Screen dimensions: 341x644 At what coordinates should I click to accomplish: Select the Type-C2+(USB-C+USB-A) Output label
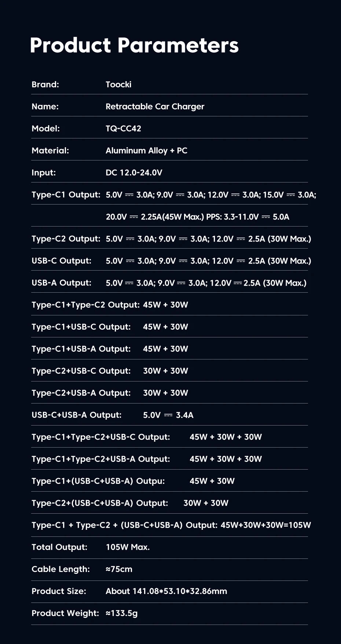click(100, 503)
